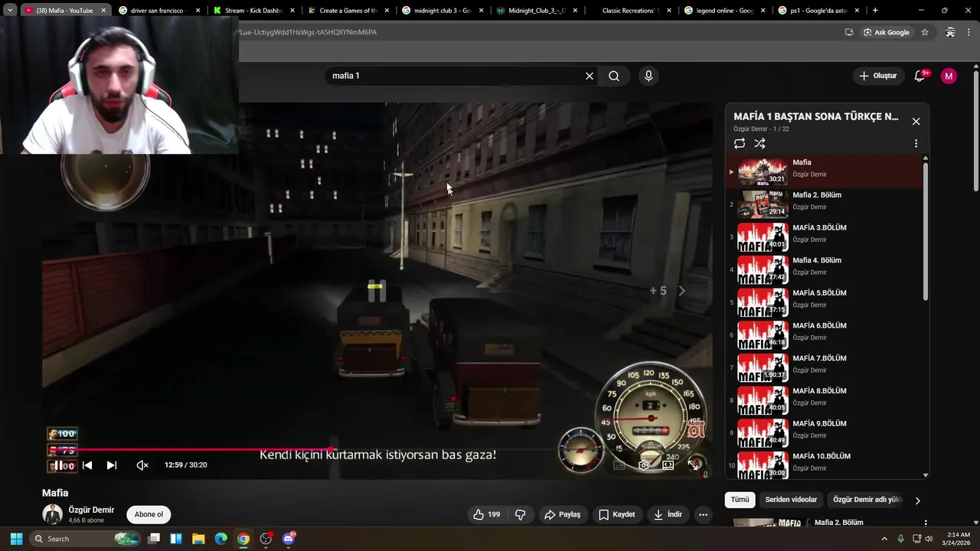Close the 'Mafia - YouTube' tab
Image resolution: width=980 pixels, height=551 pixels.
(x=103, y=11)
